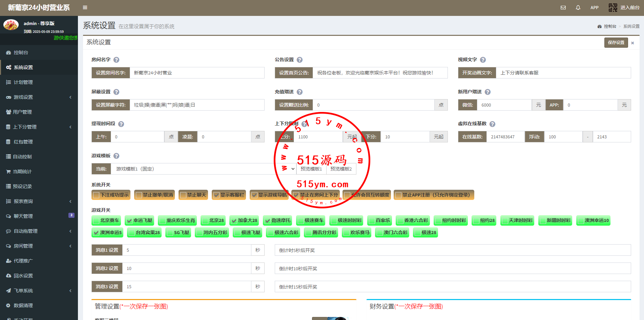Click the 保存设置 button
The width and height of the screenshot is (644, 320).
[616, 43]
